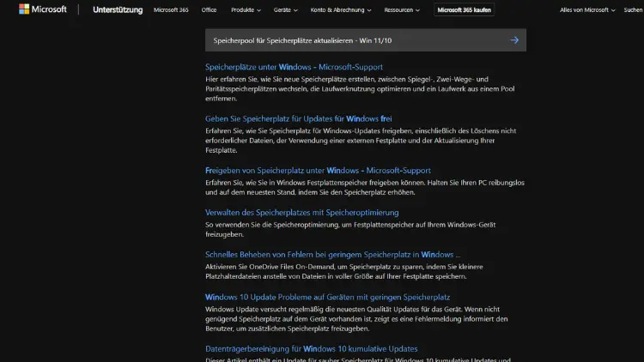Open the Microsoft 365 menu item
Viewport: 644px width, 362px height.
pyautogui.click(x=171, y=9)
